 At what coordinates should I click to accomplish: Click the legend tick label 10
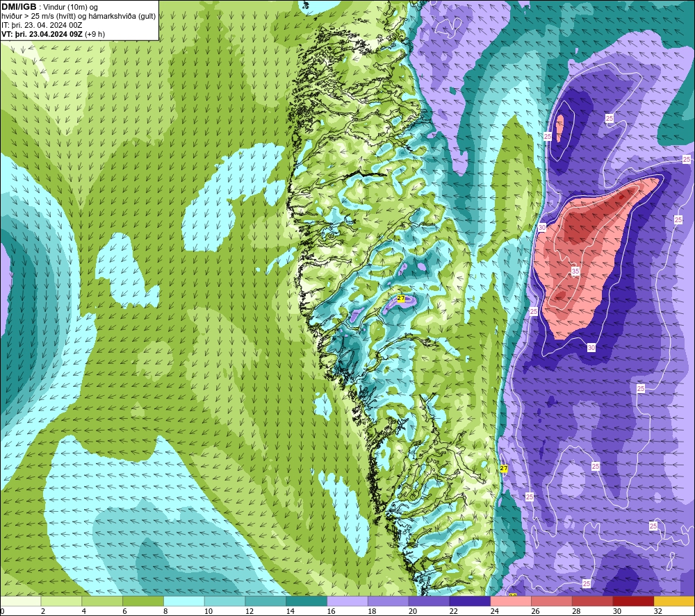point(208,611)
